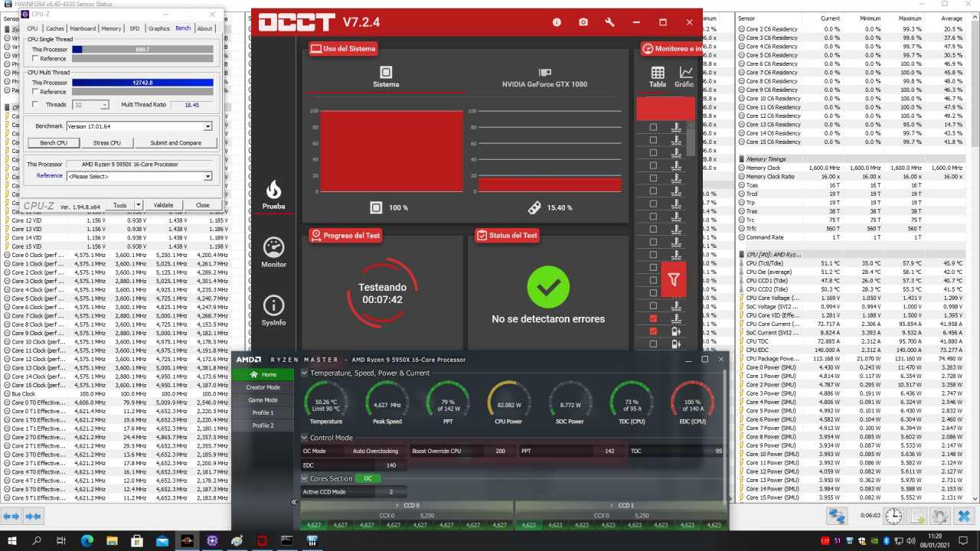
Task: Open Microsoft Edge from the taskbar
Action: (x=87, y=541)
